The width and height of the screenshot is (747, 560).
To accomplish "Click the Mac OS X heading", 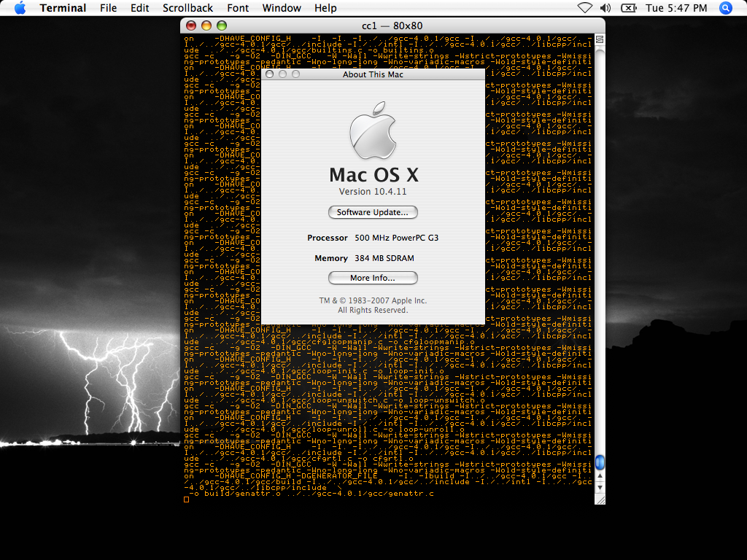I will coord(373,175).
